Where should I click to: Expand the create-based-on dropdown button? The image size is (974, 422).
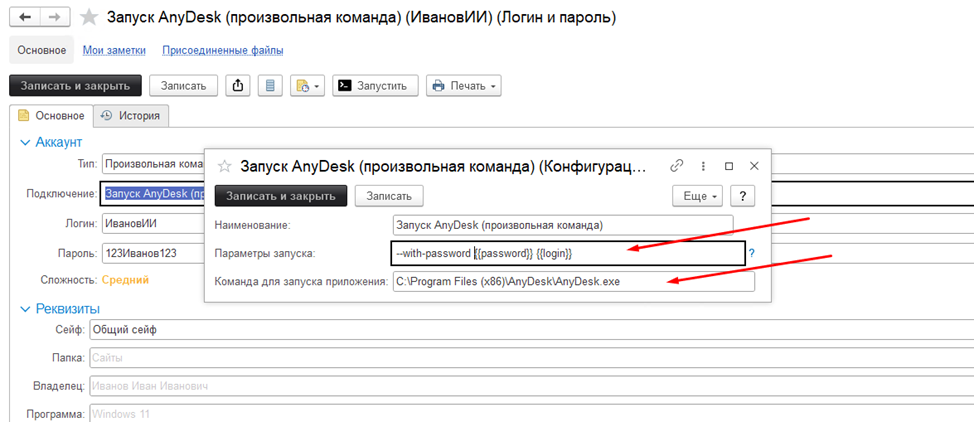(x=306, y=86)
